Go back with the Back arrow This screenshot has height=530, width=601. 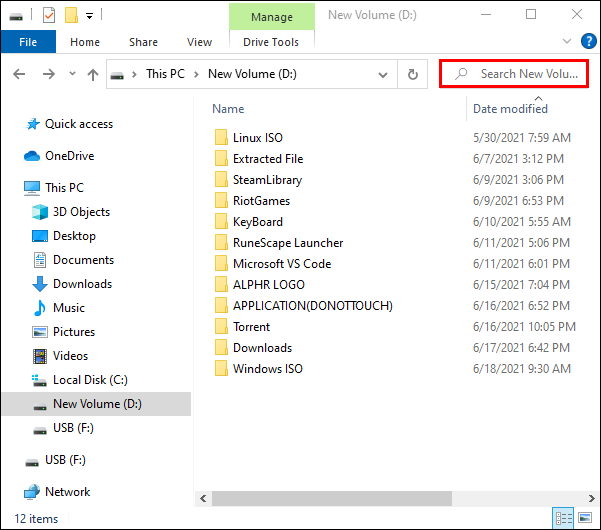pyautogui.click(x=19, y=74)
